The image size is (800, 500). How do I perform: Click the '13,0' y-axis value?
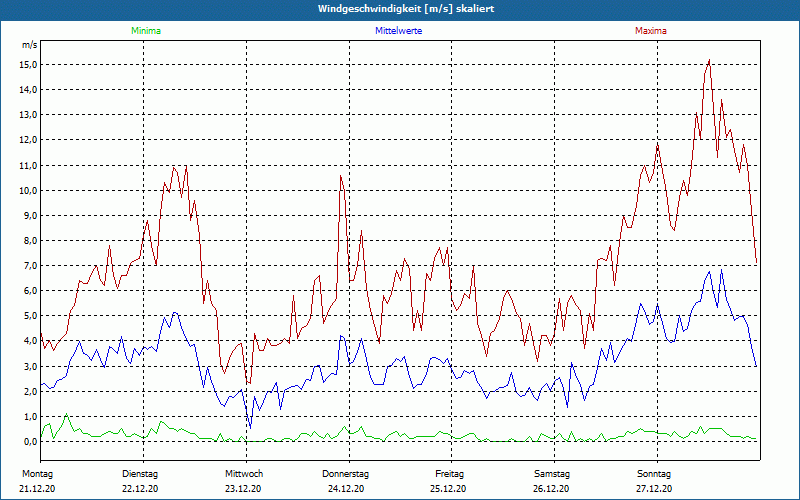(x=28, y=115)
